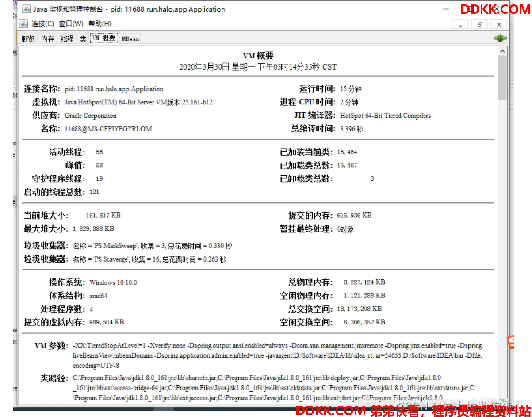The height and width of the screenshot is (417, 532).
Task: Click the green connection status icon
Action: pos(500,39)
